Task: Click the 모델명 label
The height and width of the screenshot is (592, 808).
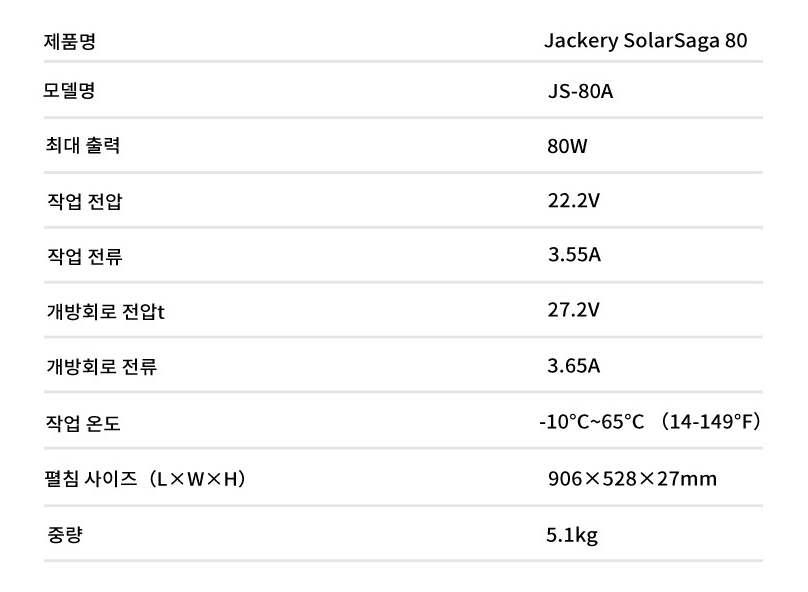Action: point(71,91)
